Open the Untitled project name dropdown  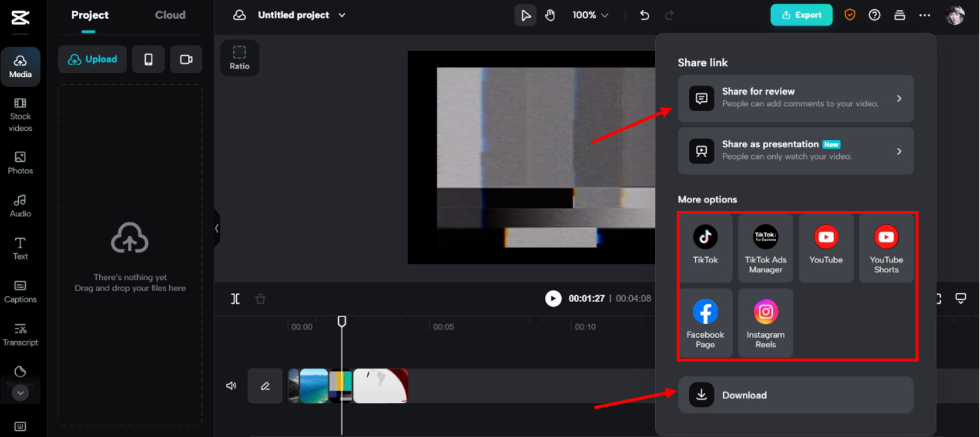(301, 15)
